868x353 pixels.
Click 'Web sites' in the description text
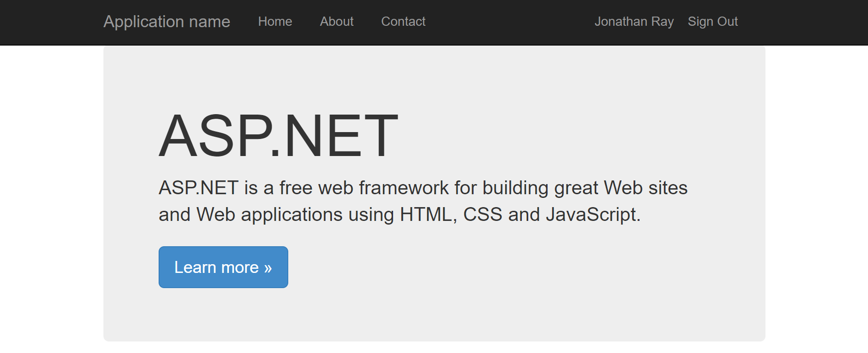tap(645, 188)
